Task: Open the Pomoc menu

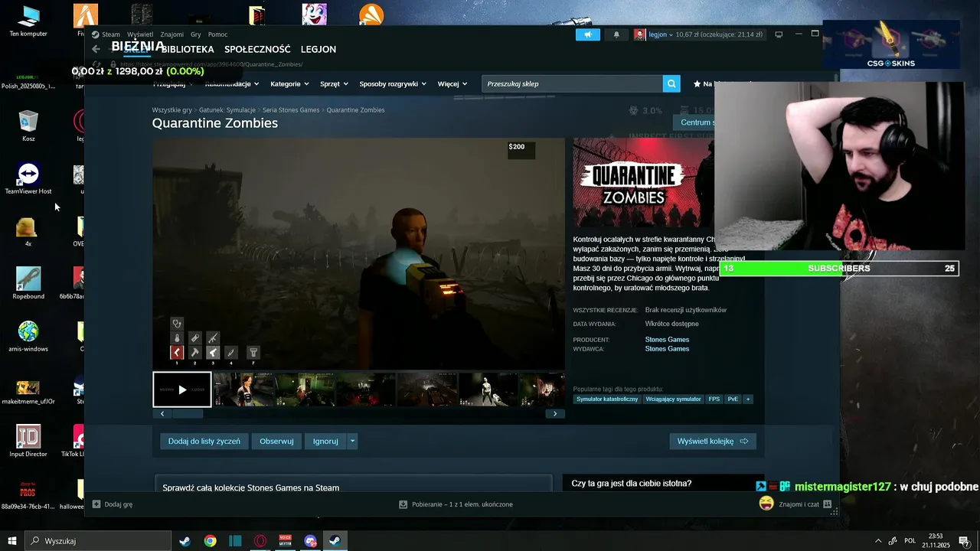Action: tap(217, 34)
